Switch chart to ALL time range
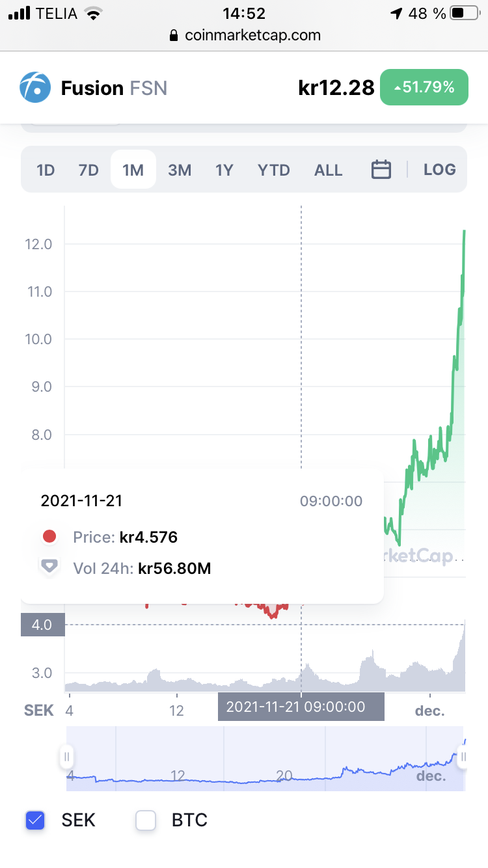 coord(329,170)
